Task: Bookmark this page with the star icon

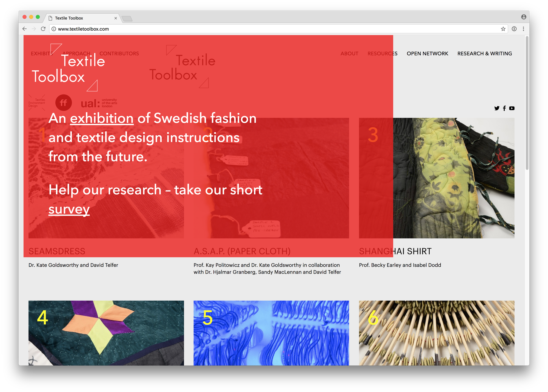Action: [503, 29]
